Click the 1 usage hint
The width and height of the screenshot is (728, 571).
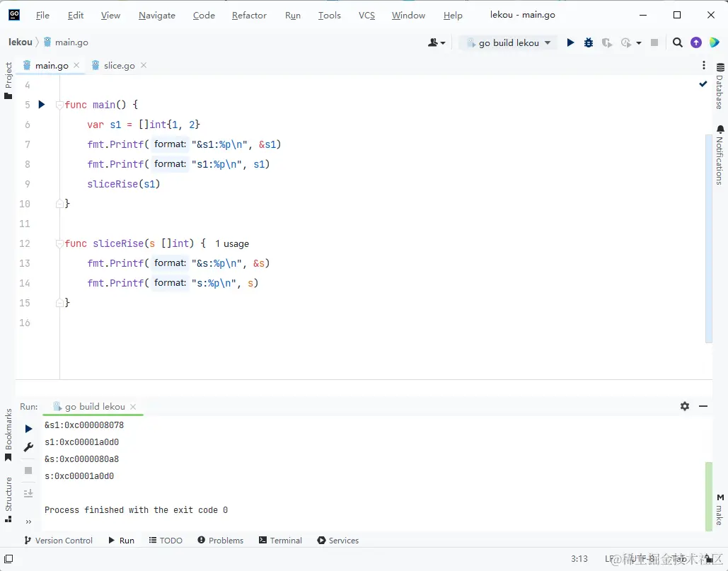231,243
